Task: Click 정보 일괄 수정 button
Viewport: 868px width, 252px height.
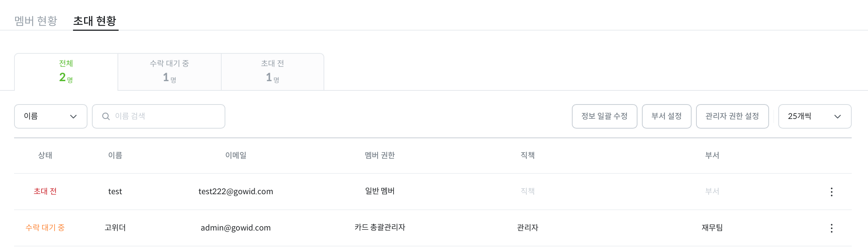Action: tap(604, 116)
